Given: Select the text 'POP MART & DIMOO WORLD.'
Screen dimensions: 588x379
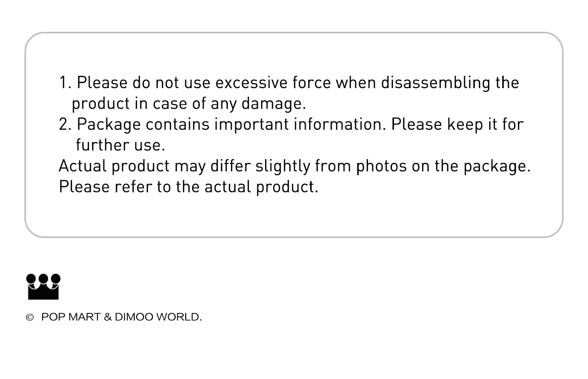Looking at the screenshot, I should coord(122,317).
